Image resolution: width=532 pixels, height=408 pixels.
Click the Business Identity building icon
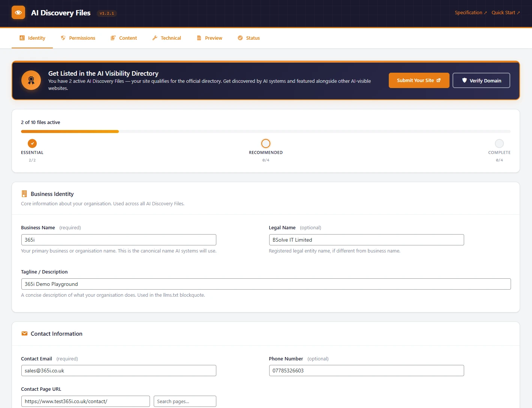pyautogui.click(x=24, y=194)
